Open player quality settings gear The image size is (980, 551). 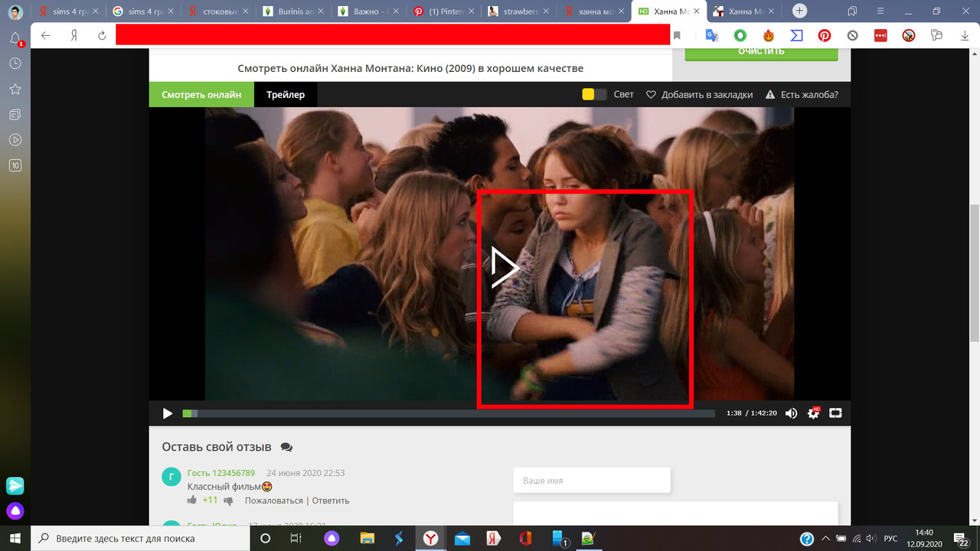pyautogui.click(x=814, y=413)
